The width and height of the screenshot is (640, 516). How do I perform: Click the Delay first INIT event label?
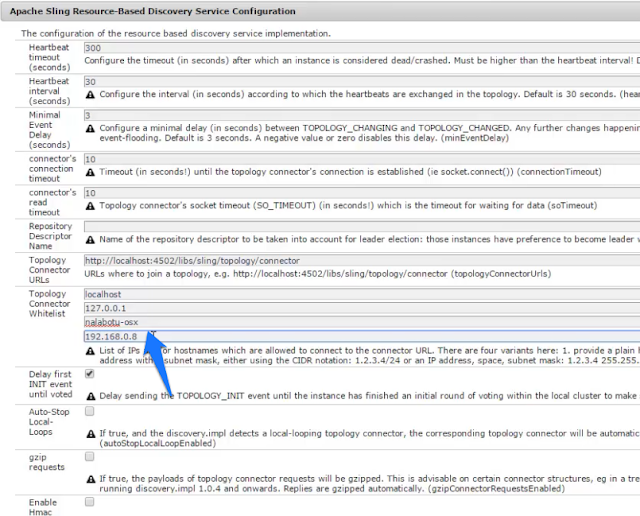[x=50, y=384]
